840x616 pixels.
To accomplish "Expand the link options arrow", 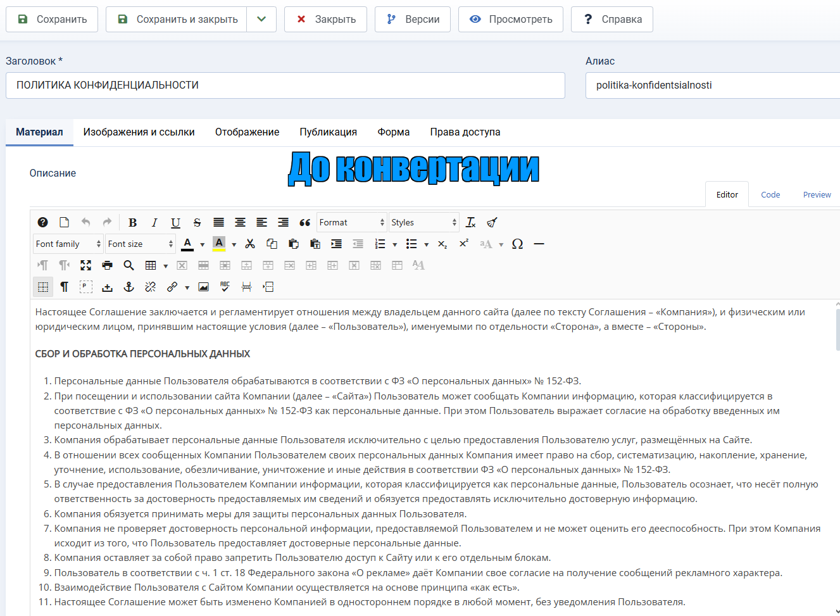I will (x=187, y=287).
